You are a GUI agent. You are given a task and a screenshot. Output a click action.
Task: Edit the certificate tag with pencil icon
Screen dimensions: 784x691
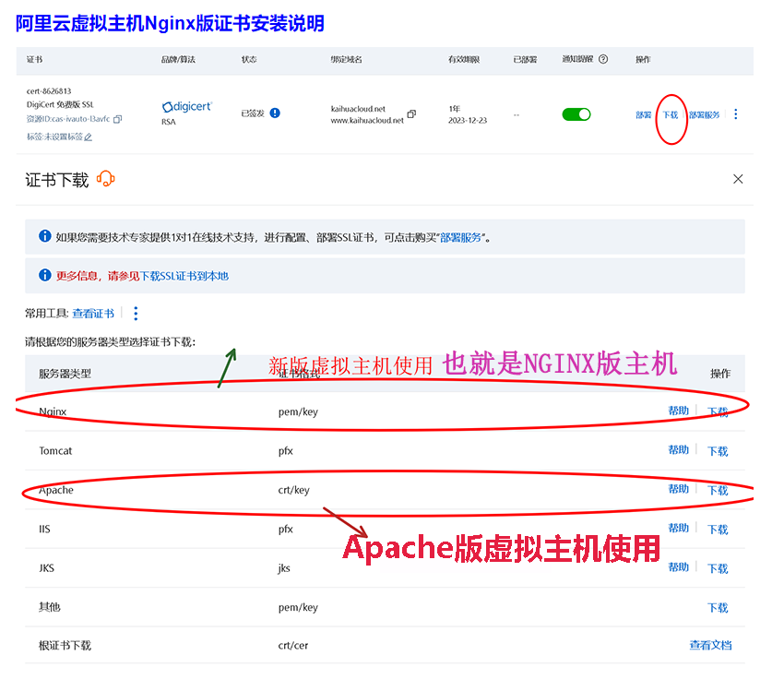[x=89, y=137]
